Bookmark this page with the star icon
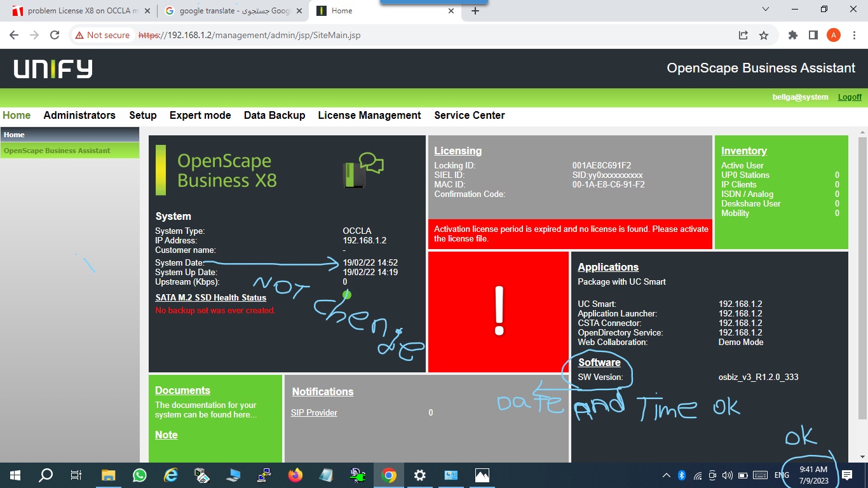This screenshot has width=868, height=488. [764, 36]
